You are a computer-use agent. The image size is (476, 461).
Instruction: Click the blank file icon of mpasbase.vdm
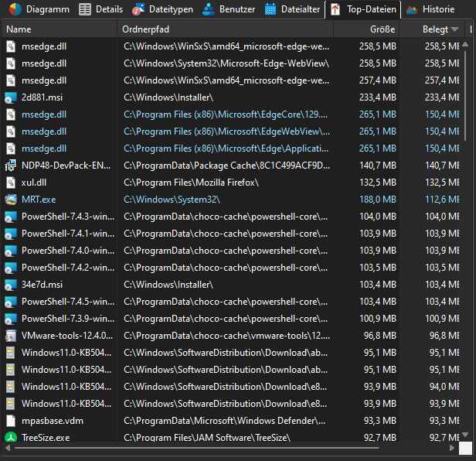pyautogui.click(x=11, y=421)
